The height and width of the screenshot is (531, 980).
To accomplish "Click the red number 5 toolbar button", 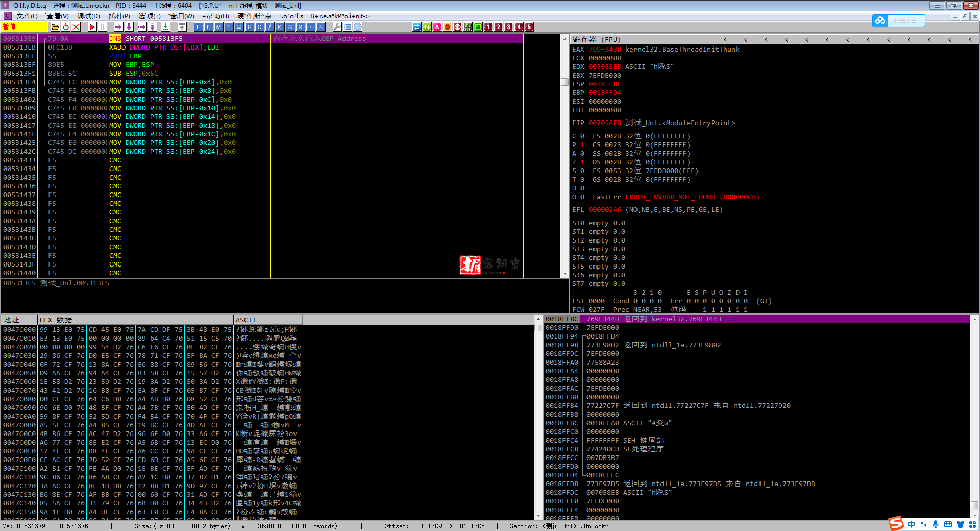I will coord(529,27).
